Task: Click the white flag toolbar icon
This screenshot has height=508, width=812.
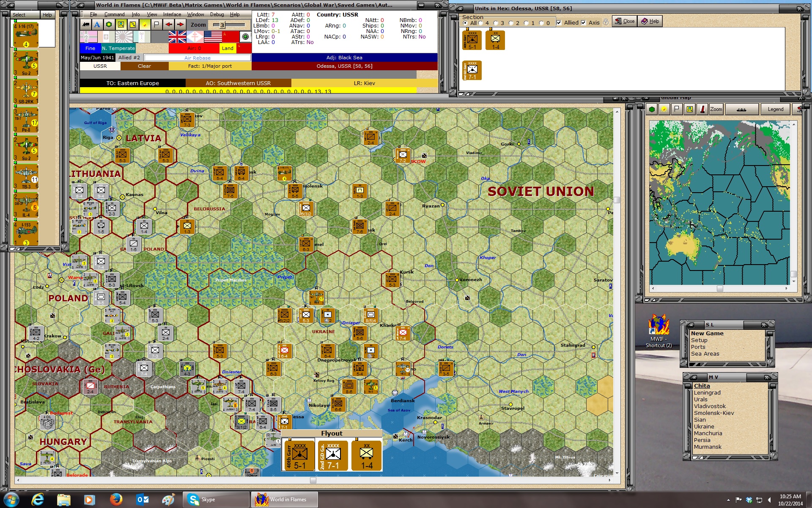Action: coord(156,25)
